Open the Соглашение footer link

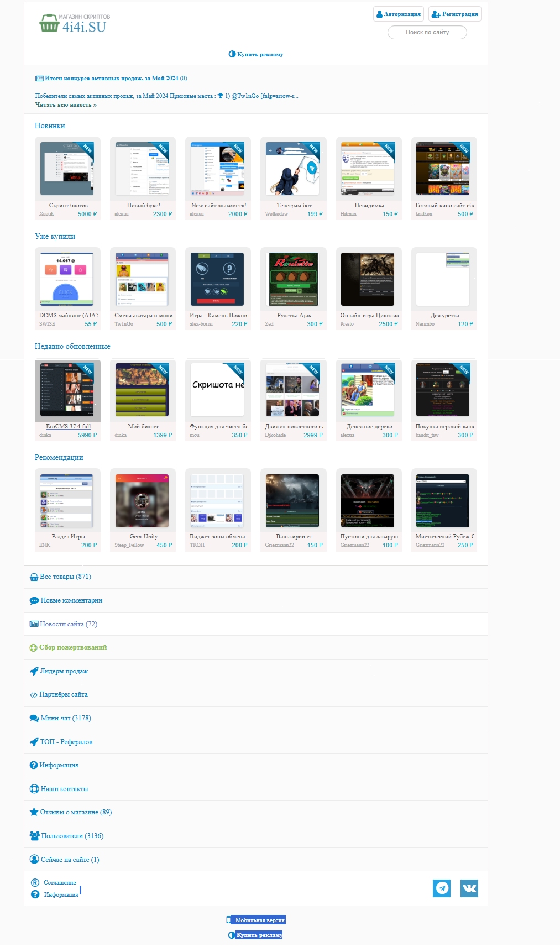(x=60, y=882)
